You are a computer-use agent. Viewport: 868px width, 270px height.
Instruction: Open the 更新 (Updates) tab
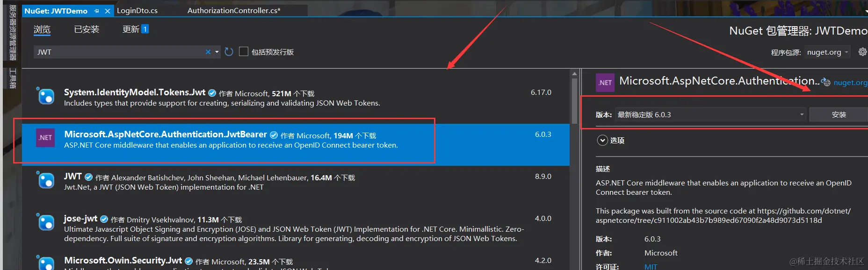[x=131, y=29]
